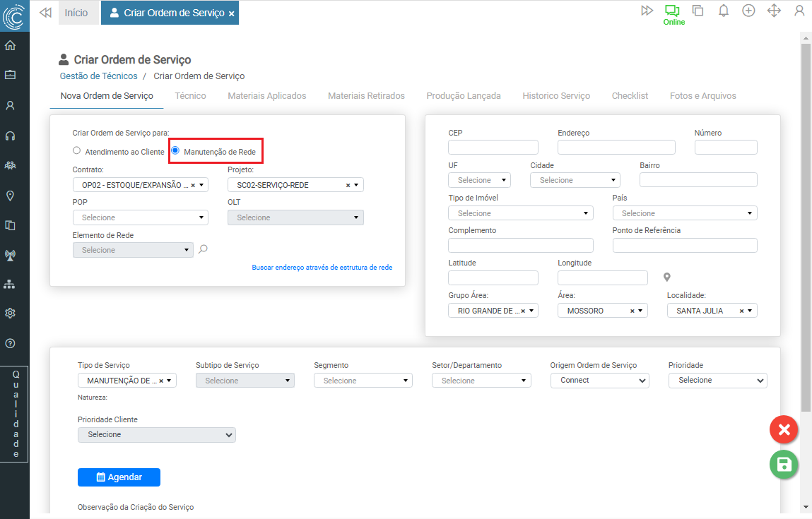Click the network hierarchy icon in sidebar

[x=11, y=284]
